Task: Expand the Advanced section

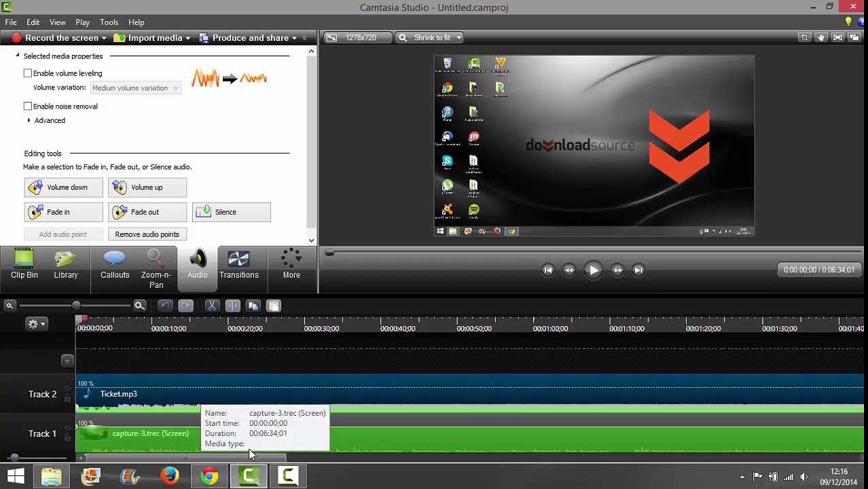Action: (29, 120)
